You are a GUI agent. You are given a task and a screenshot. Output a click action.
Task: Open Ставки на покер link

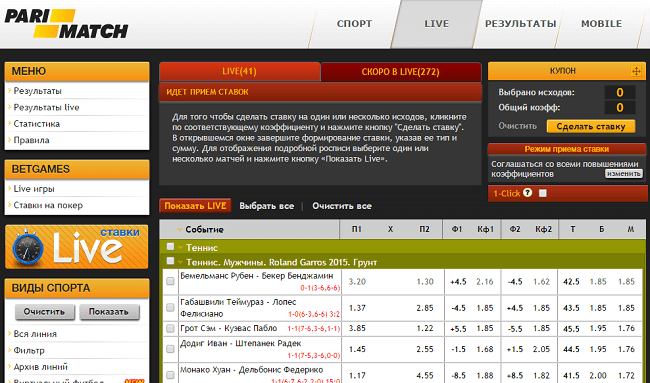click(48, 205)
